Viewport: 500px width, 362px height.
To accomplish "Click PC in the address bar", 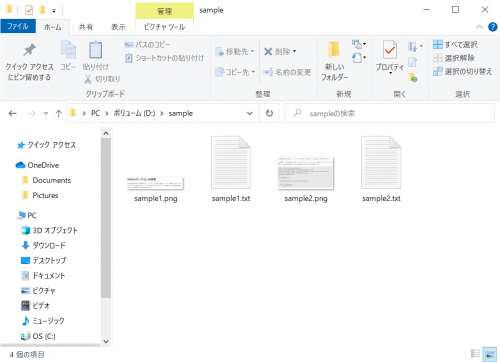I will pos(95,113).
